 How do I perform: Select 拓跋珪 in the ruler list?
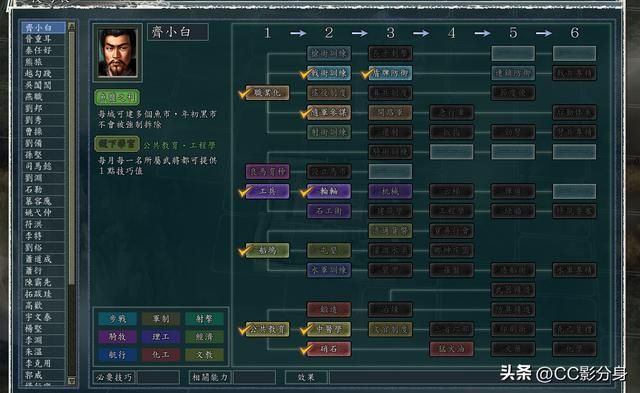pos(43,293)
